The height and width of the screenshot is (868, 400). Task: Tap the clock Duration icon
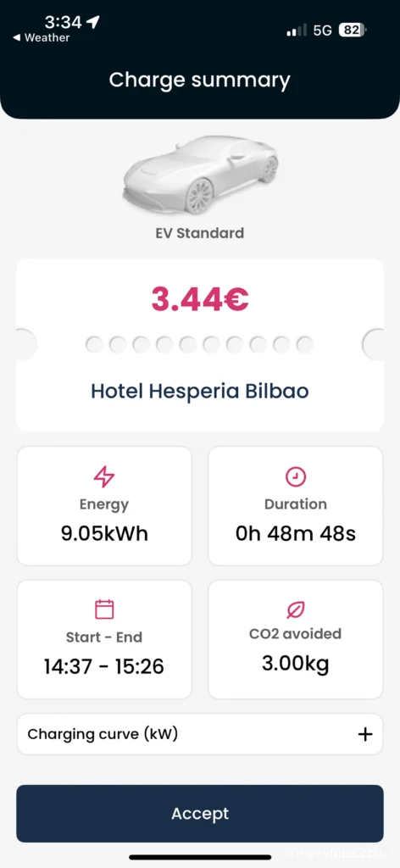[296, 476]
